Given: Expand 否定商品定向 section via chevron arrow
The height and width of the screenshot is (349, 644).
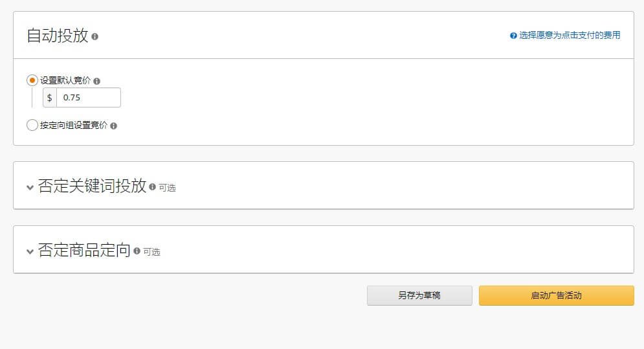Looking at the screenshot, I should [30, 252].
